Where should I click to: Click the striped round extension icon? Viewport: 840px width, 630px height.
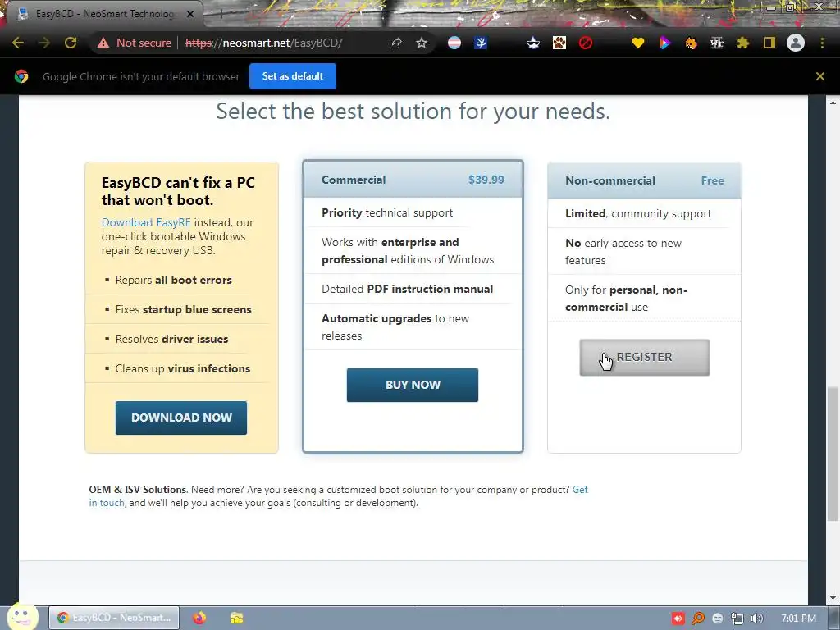pyautogui.click(x=454, y=43)
